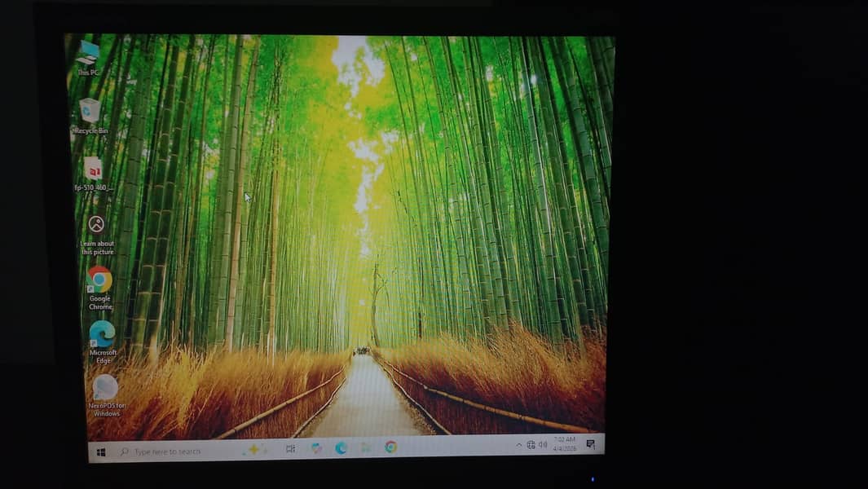This screenshot has height=489, width=868.
Task: Click the Windows Search sparkle highlight icon
Action: point(254,449)
